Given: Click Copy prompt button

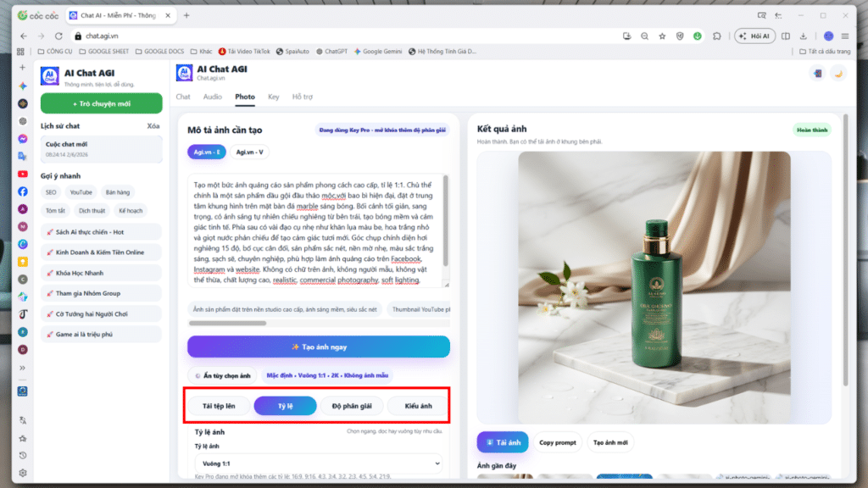Looking at the screenshot, I should (x=558, y=442).
